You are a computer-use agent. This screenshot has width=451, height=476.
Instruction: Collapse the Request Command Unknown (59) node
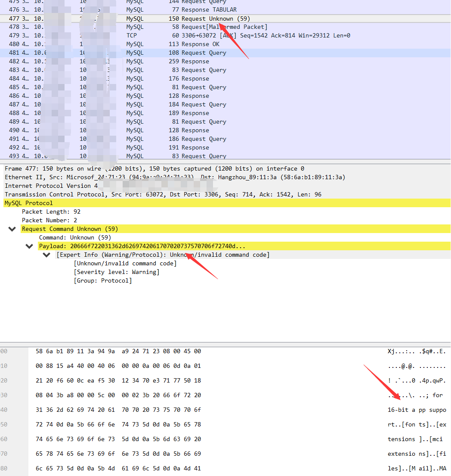coord(12,229)
